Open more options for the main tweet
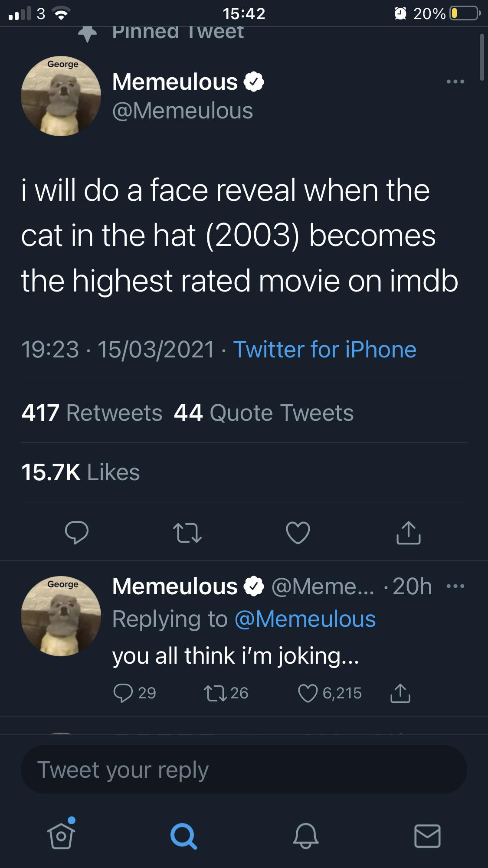Image resolution: width=488 pixels, height=868 pixels. (x=455, y=82)
